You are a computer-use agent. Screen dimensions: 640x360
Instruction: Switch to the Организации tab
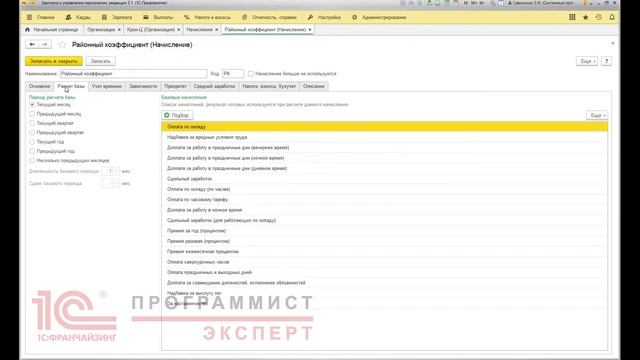tap(101, 30)
